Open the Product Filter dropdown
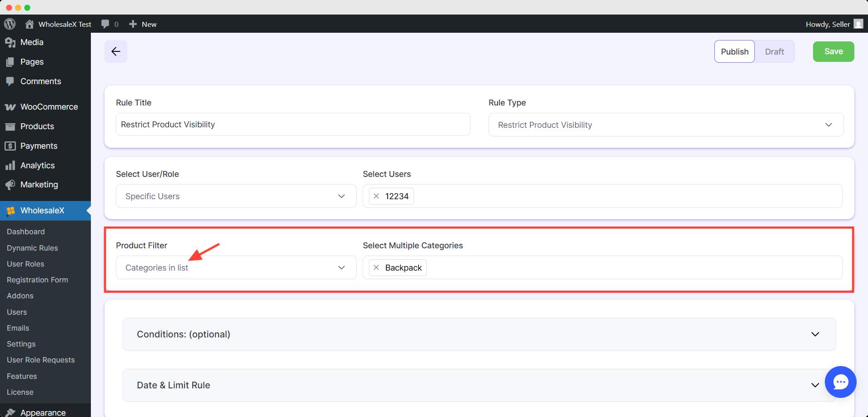 pos(236,267)
